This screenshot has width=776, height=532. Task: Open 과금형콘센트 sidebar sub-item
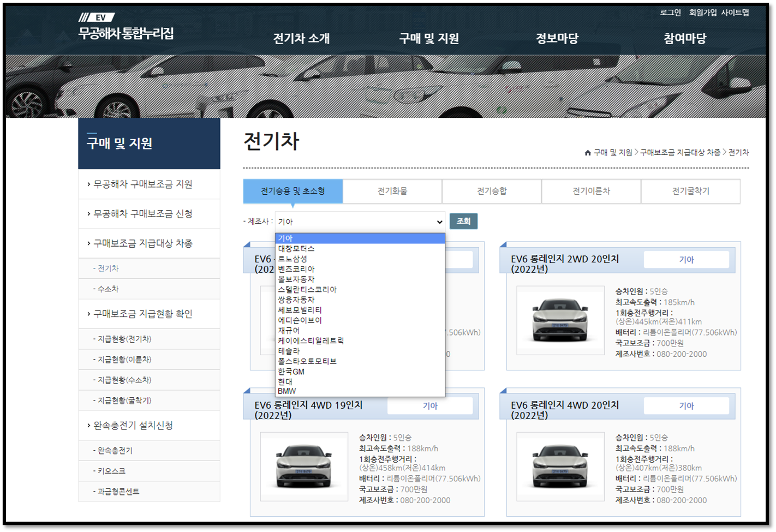coord(149,492)
